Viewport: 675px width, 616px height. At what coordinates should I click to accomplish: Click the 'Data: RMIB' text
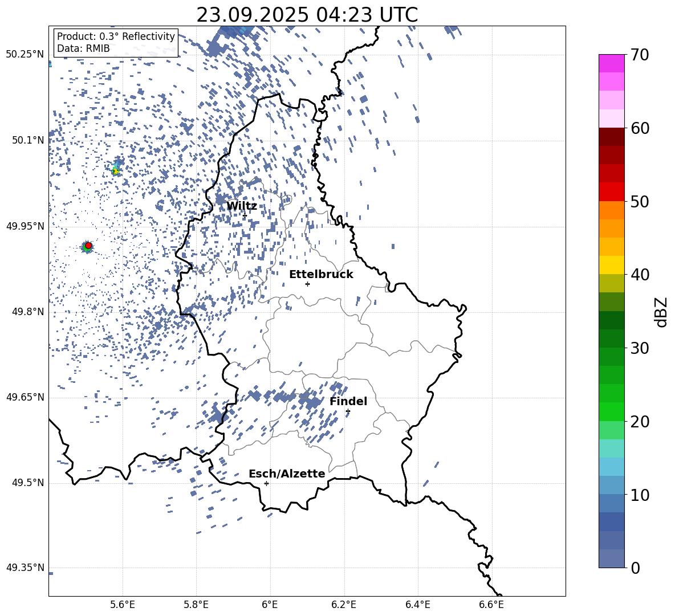coord(83,48)
